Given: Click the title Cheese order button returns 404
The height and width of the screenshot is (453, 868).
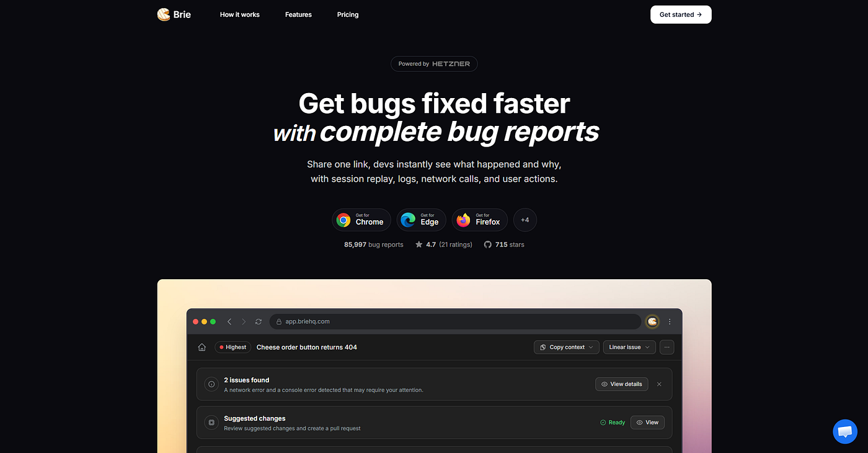Looking at the screenshot, I should (x=307, y=347).
